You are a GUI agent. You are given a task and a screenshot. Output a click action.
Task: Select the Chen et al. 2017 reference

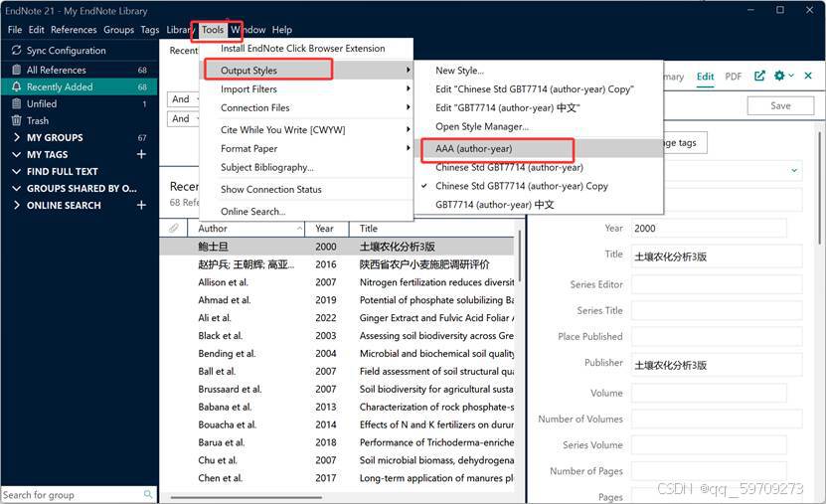337,478
